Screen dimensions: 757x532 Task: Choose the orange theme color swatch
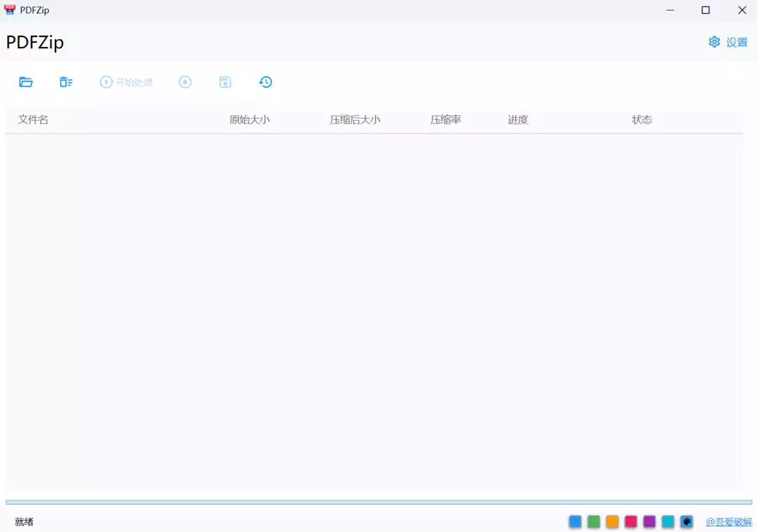(x=612, y=521)
